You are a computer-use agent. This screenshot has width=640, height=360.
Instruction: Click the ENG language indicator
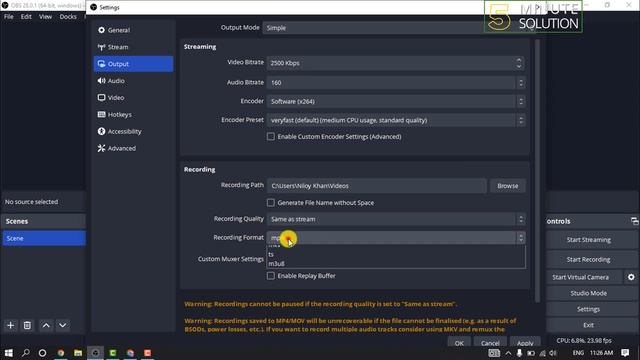[578, 353]
